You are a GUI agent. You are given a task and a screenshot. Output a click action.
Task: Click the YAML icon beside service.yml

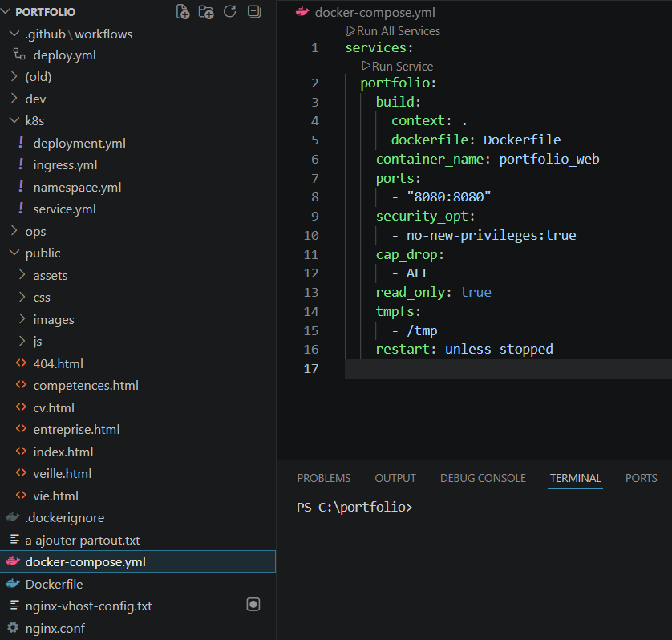tap(21, 209)
